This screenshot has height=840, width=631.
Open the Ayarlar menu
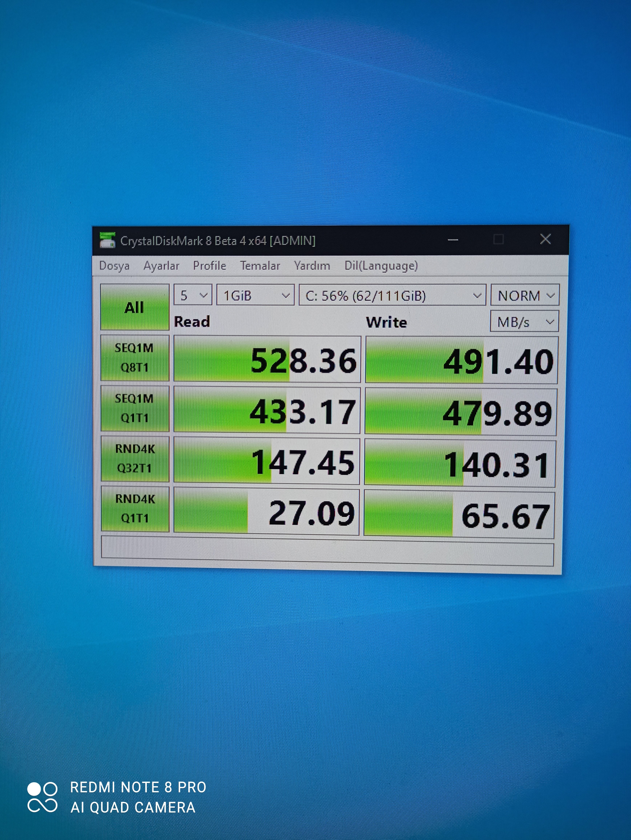point(161,265)
